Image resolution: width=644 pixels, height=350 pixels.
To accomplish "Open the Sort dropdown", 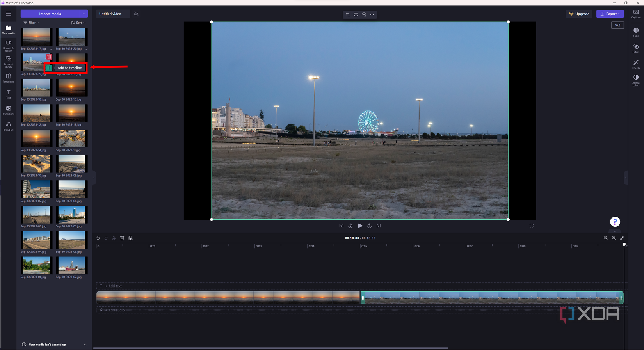I will [x=78, y=23].
